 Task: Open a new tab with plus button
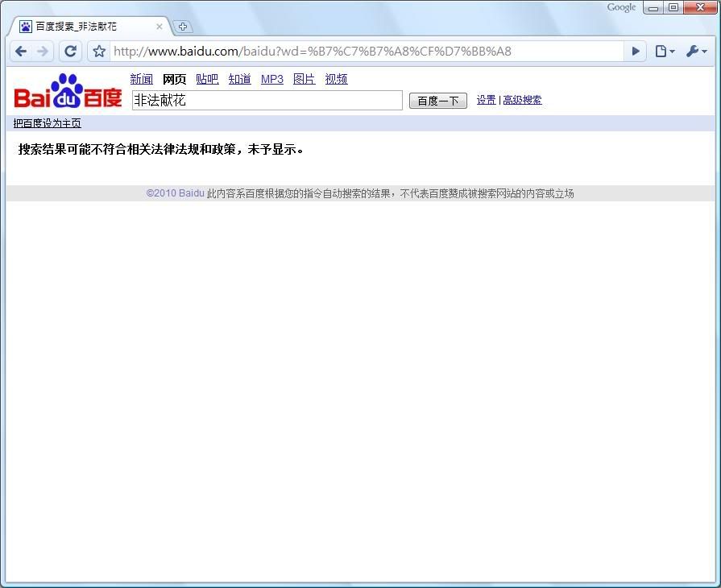pos(183,27)
